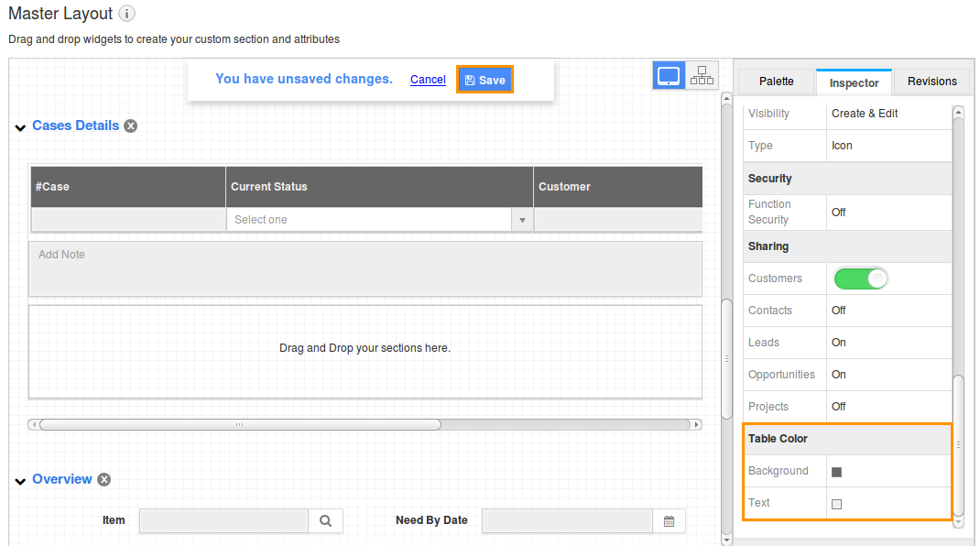
Task: Click the Current Status column header
Action: [x=379, y=186]
